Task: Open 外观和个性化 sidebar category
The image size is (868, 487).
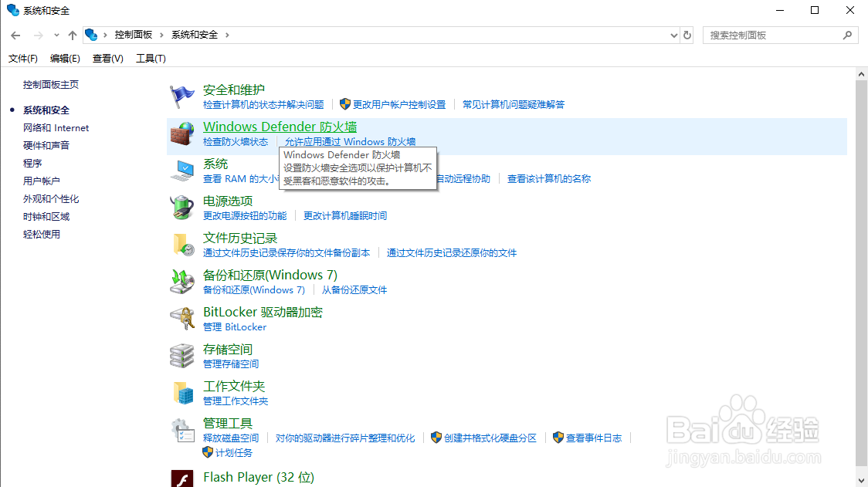Action: pyautogui.click(x=51, y=198)
